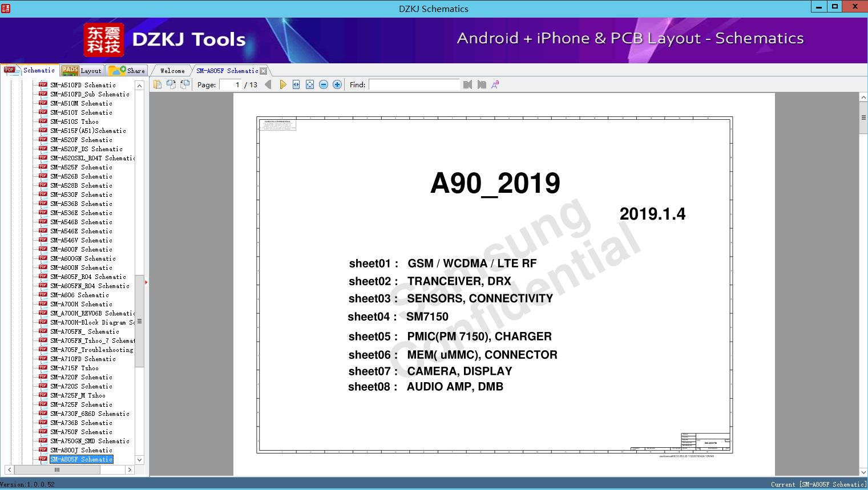Screen dimensions: 868x490
Task: Select highlighted SM-A805F Schematic item
Action: tap(81, 459)
